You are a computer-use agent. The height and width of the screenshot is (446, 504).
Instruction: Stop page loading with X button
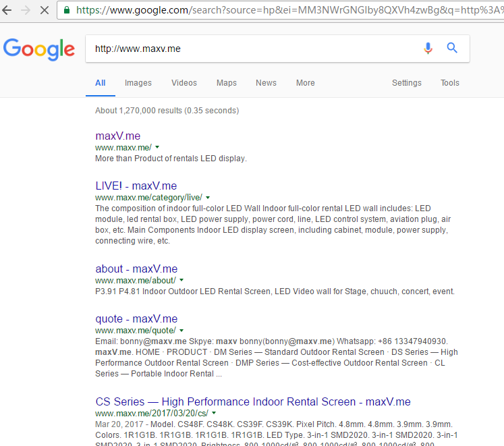tap(45, 10)
